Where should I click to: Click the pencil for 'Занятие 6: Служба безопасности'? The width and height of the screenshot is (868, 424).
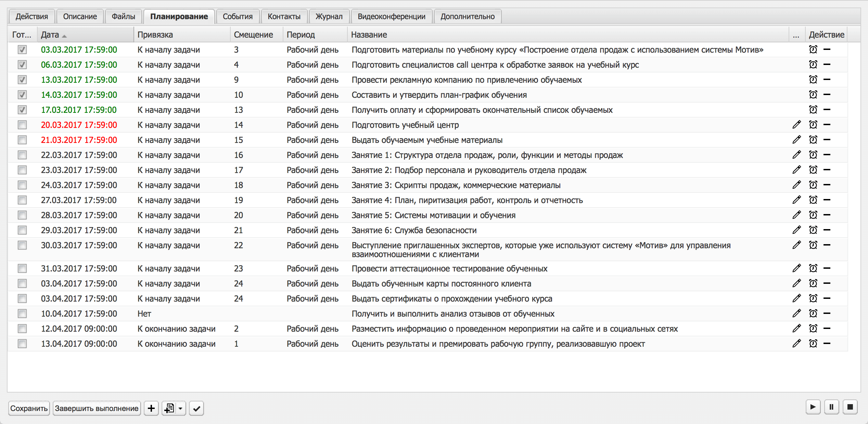[x=796, y=230]
